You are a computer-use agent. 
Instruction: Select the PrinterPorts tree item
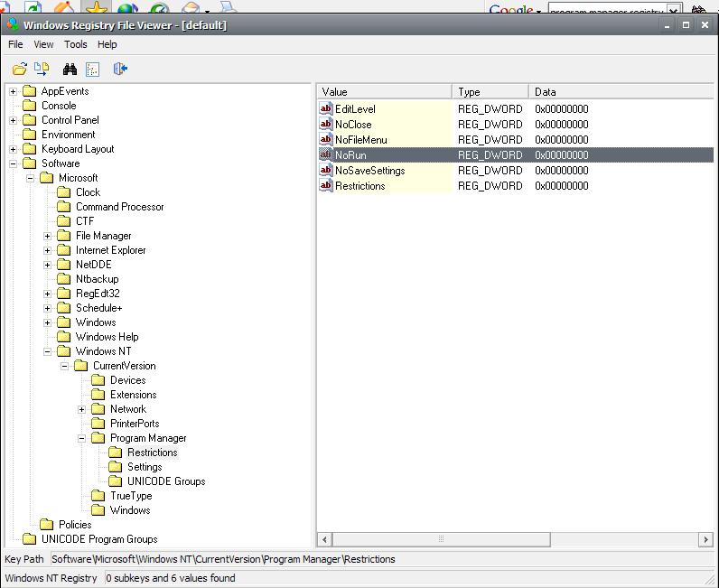click(x=135, y=424)
